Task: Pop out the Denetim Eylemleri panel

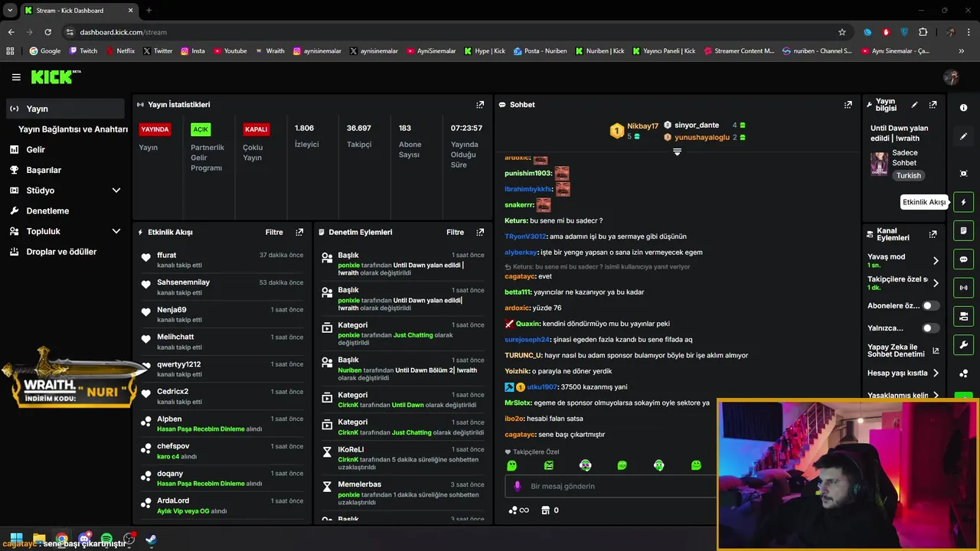Action: 480,232
